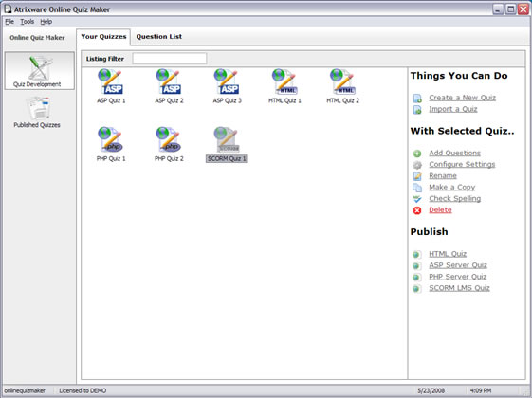532x398 pixels.
Task: Select the PHP Quiz 2 icon
Action: 168,139
